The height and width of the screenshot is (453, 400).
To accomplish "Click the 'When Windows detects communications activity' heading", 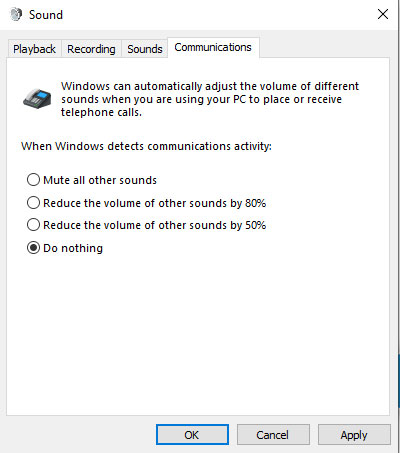I will click(146, 146).
